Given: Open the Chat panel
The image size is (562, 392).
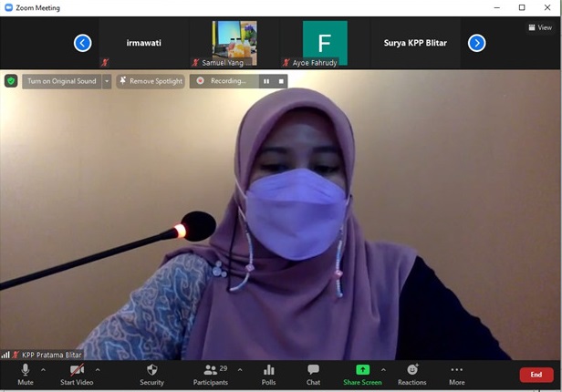Looking at the screenshot, I should pyautogui.click(x=313, y=370).
